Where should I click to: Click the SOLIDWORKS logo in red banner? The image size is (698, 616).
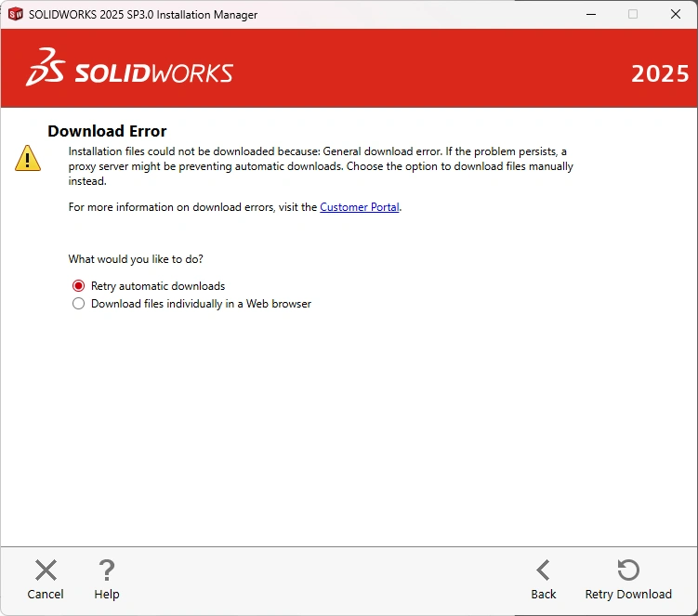tap(129, 68)
